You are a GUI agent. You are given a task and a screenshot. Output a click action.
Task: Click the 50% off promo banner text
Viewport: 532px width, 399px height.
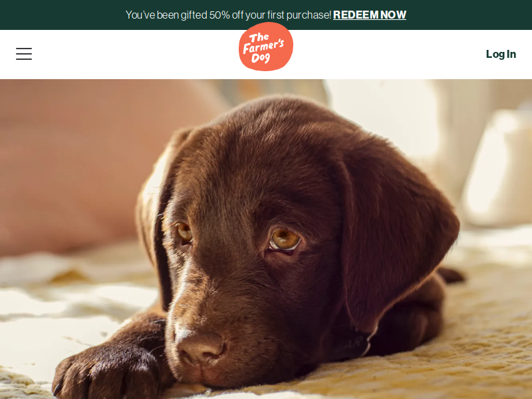point(228,15)
